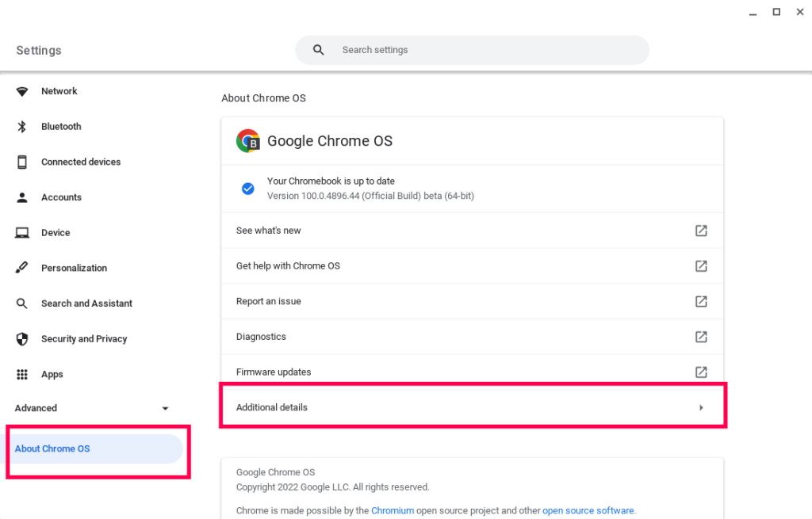Click the Connected devices phone icon
The width and height of the screenshot is (812, 519).
(x=21, y=162)
